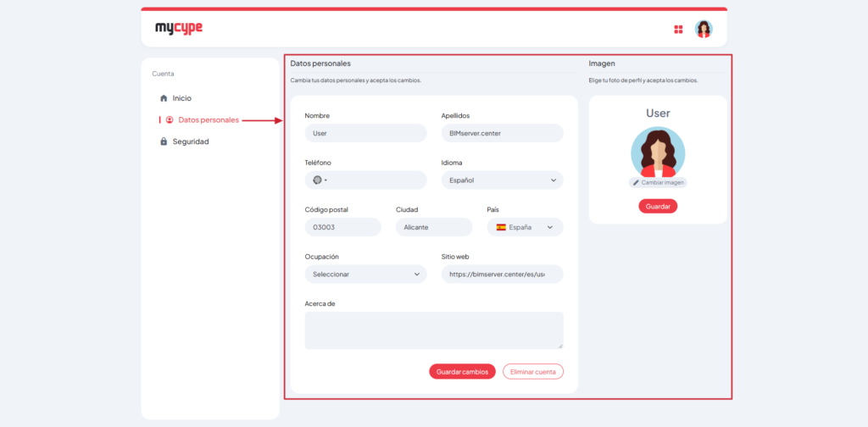Open the apps grid icon
The height and width of the screenshot is (427, 868).
coord(678,30)
